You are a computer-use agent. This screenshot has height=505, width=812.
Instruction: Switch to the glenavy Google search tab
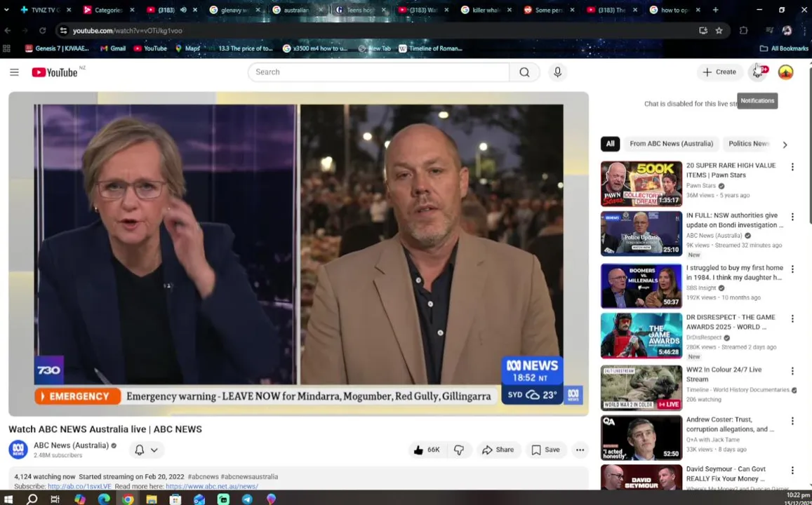[x=235, y=10]
